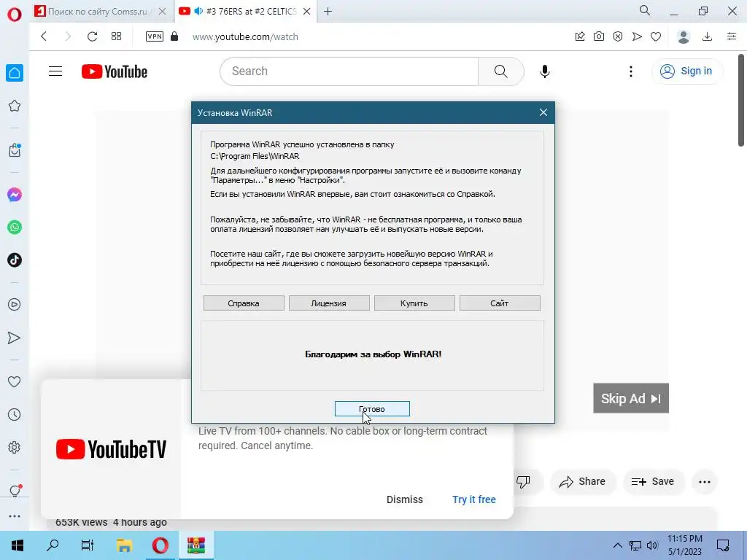747x560 pixels.
Task: Skip the ad with Skip Ad
Action: (x=631, y=398)
